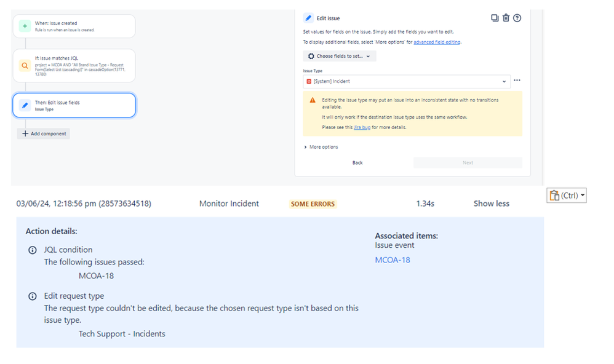Image resolution: width=614 pixels, height=364 pixels.
Task: Open the Issue Type select box
Action: 407,81
